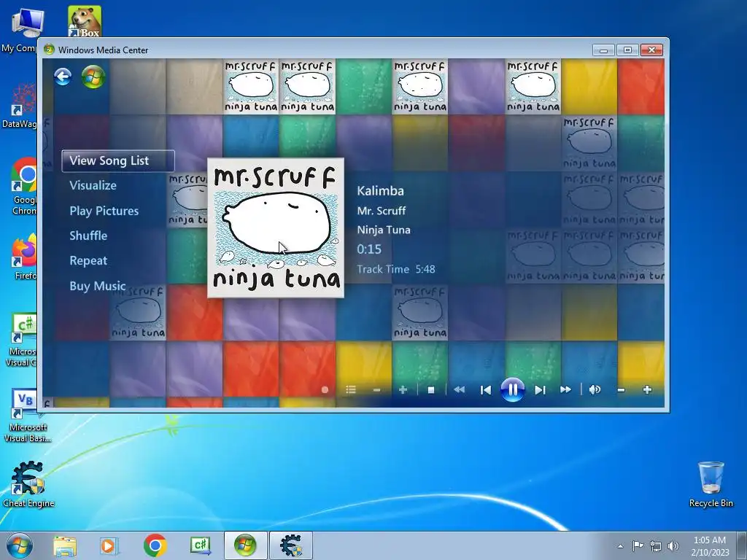
Task: Open the network tray icon
Action: point(656,546)
